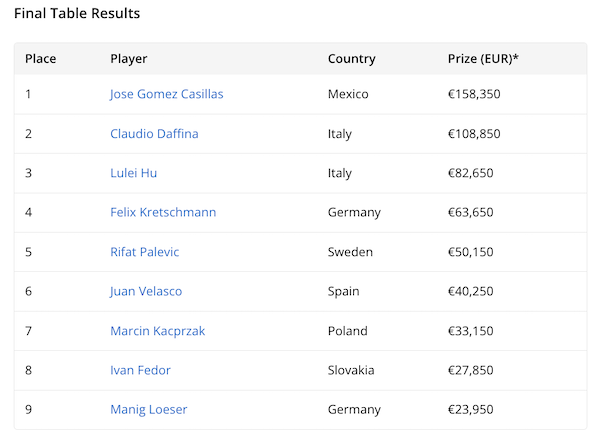Select Felix Kretschmann player link
This screenshot has height=443, width=600.
(x=163, y=212)
